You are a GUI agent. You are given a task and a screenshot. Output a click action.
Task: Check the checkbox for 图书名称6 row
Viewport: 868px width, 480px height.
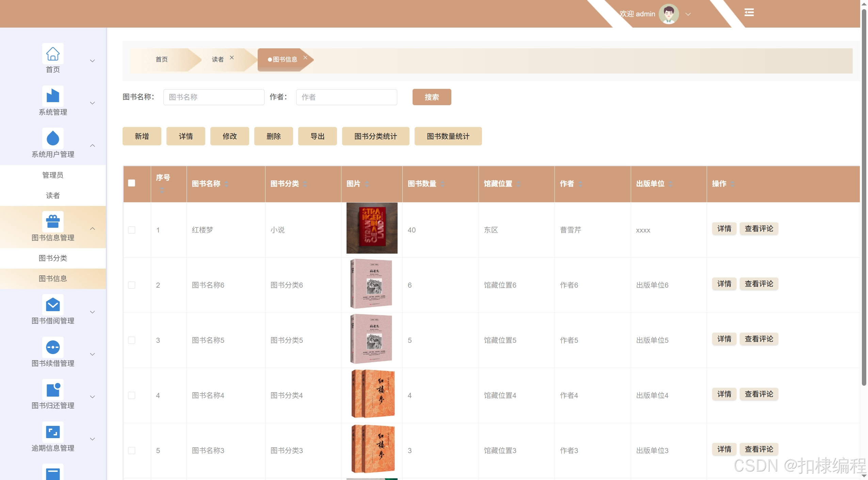coord(132,285)
